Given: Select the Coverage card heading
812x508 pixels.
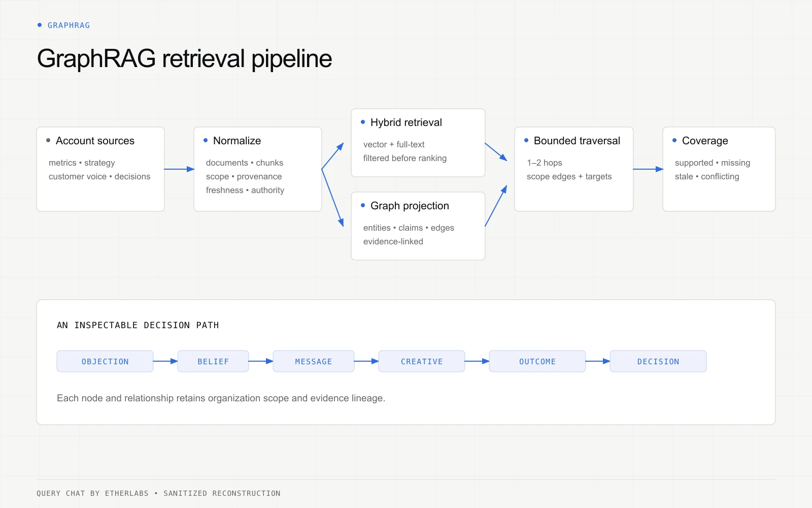Looking at the screenshot, I should click(x=705, y=141).
